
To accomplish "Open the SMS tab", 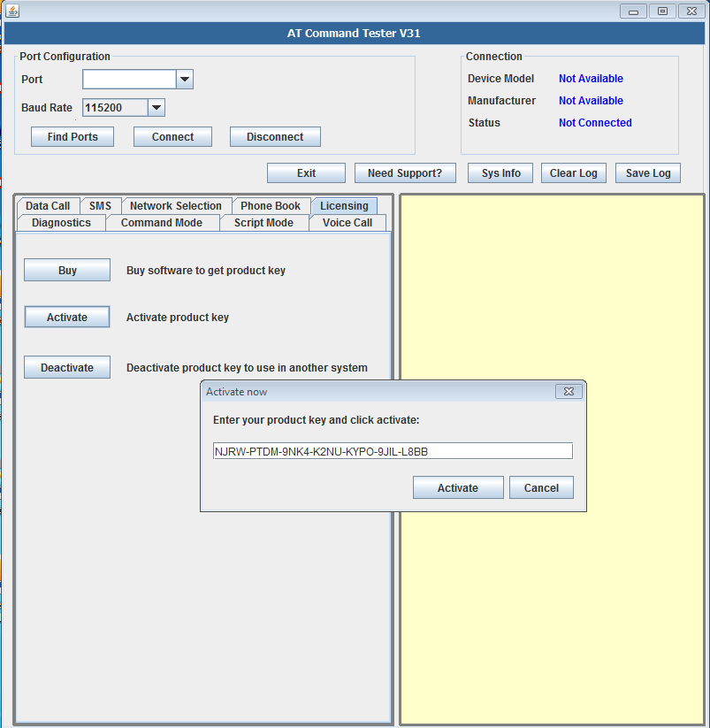I will pyautogui.click(x=100, y=206).
